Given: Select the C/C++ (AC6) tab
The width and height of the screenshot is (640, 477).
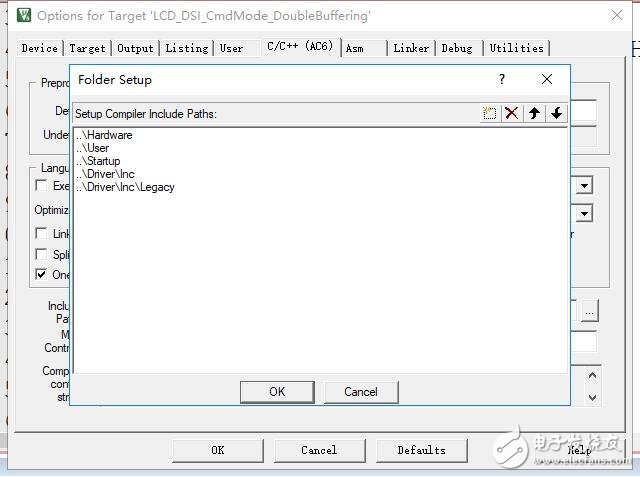Looking at the screenshot, I should click(x=300, y=46).
